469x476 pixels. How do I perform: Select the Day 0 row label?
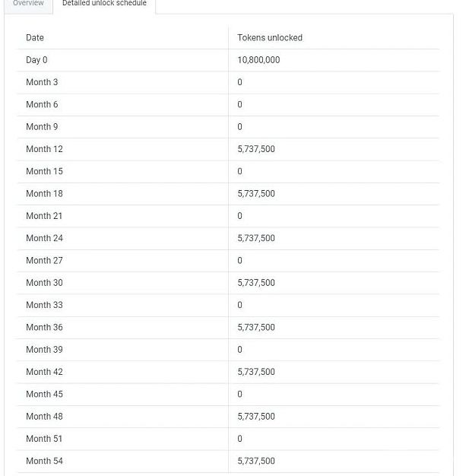(36, 60)
